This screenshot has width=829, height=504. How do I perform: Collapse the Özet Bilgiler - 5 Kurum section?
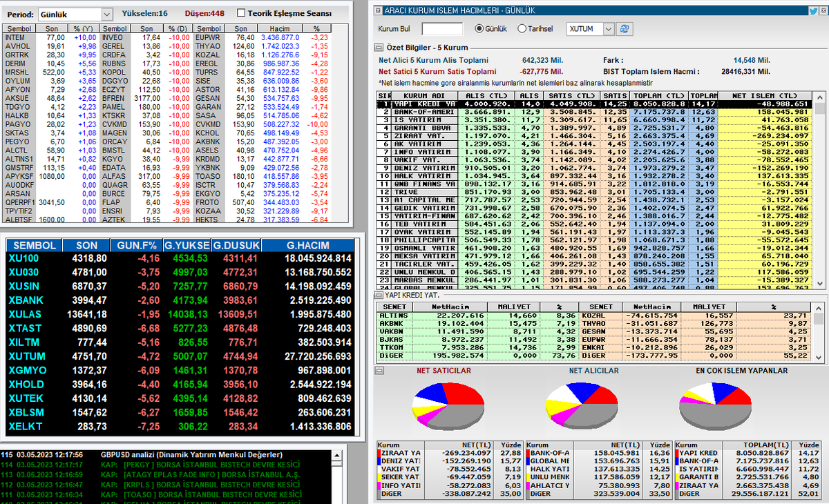coord(379,48)
